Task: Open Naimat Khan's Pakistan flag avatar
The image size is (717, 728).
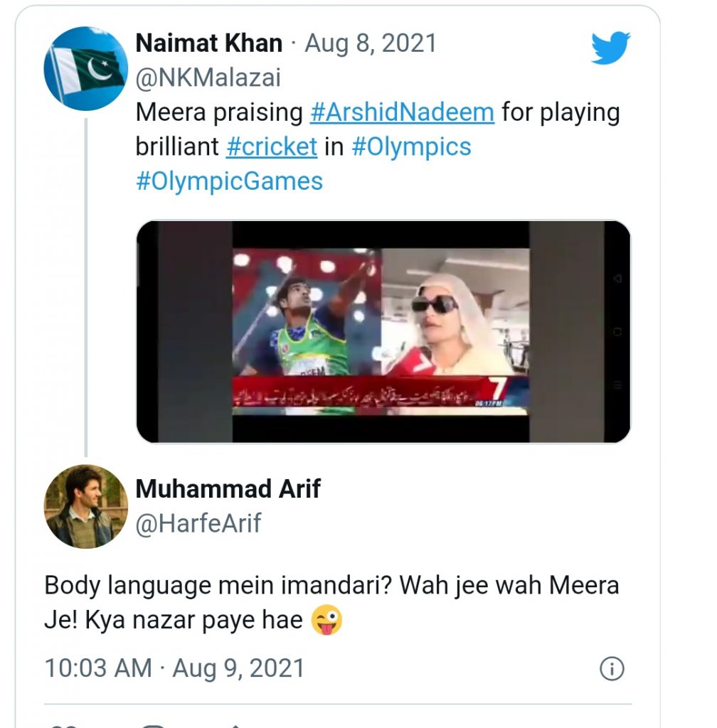Action: [86, 69]
